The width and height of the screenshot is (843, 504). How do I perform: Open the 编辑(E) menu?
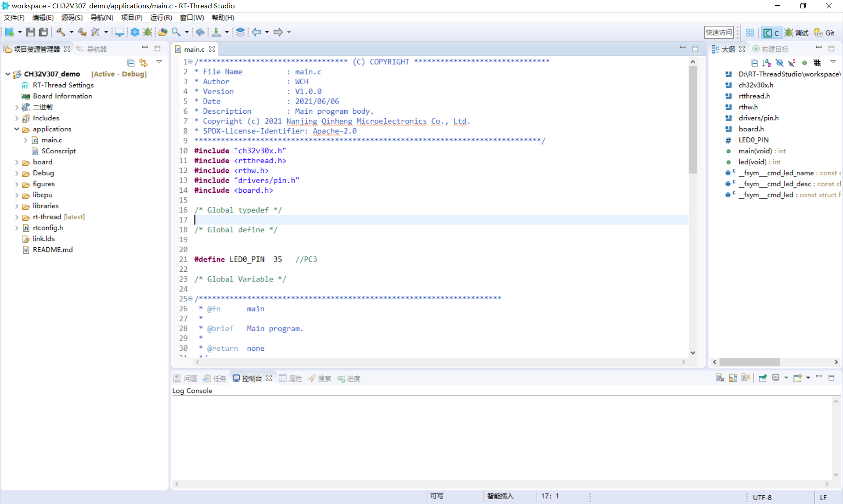[x=43, y=18]
